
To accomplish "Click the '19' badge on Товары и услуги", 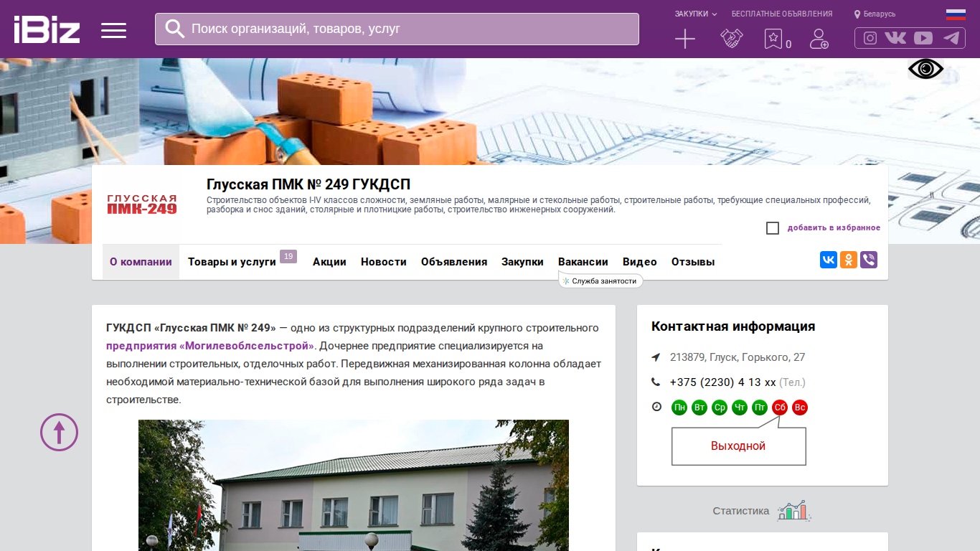I will [x=288, y=256].
